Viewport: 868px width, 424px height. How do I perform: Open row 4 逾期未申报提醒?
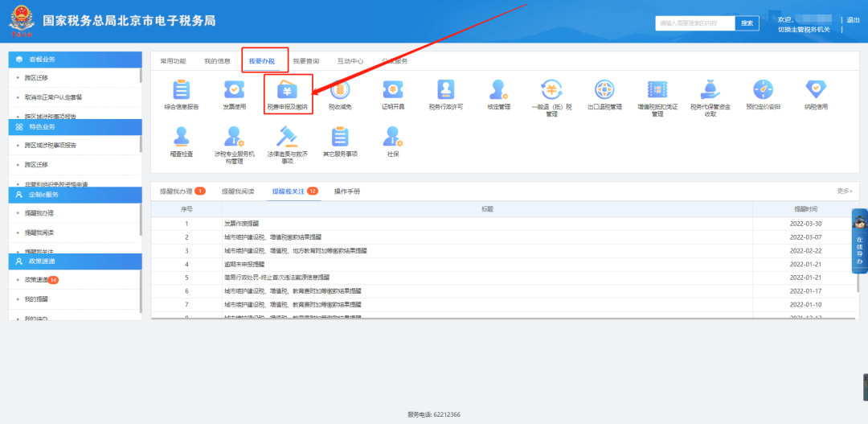[244, 265]
